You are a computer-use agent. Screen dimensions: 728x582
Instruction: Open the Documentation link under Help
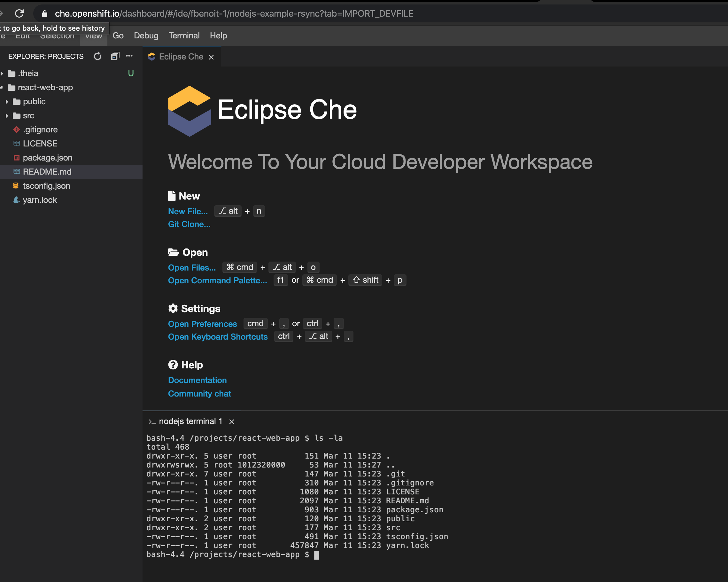pyautogui.click(x=197, y=380)
